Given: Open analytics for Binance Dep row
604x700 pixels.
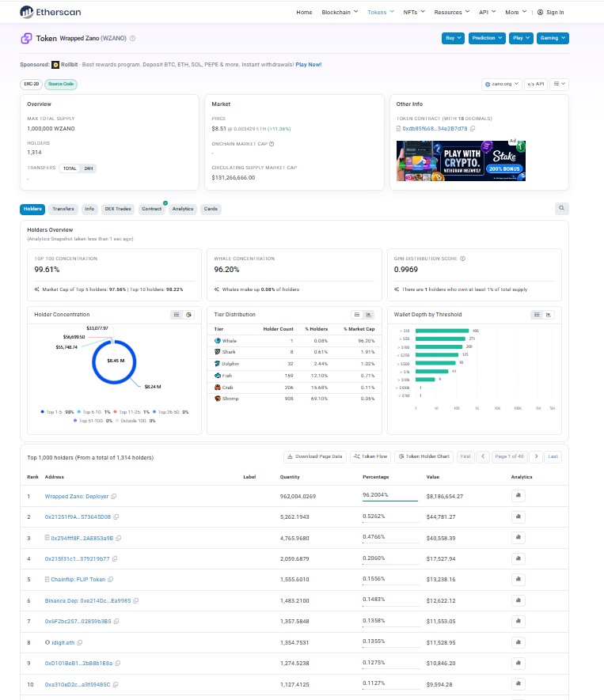Looking at the screenshot, I should pyautogui.click(x=519, y=601).
